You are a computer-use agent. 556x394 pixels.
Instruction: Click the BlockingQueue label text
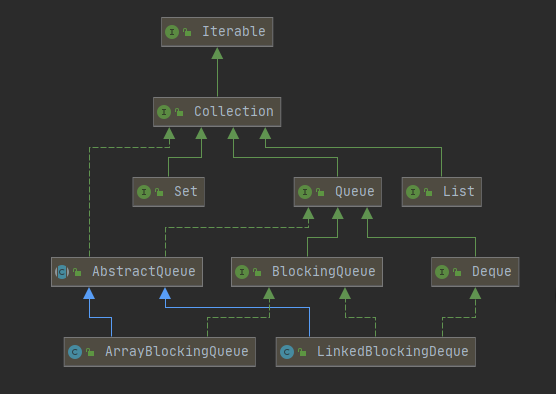(x=323, y=272)
